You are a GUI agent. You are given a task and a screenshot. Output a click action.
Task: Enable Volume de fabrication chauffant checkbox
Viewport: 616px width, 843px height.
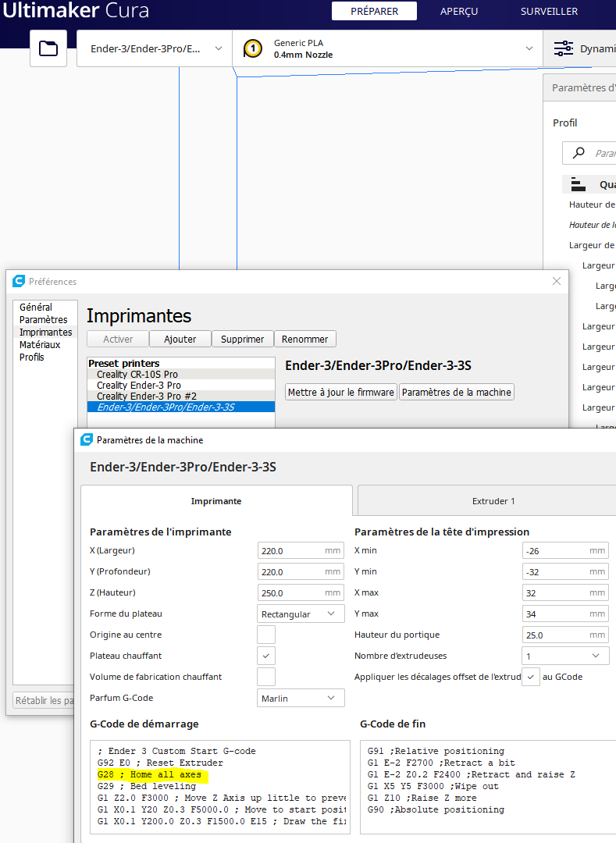click(x=266, y=676)
